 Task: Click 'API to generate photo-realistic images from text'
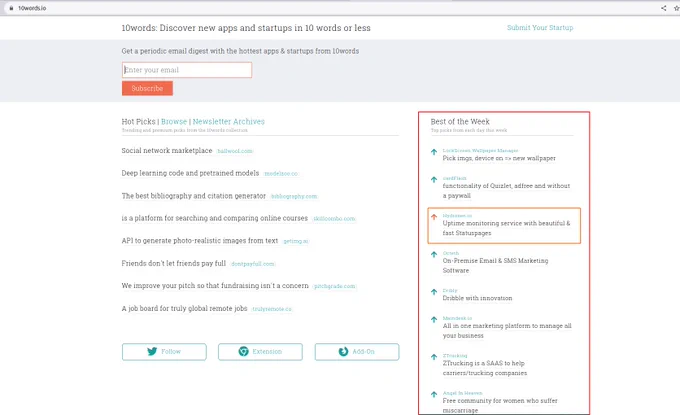point(200,241)
